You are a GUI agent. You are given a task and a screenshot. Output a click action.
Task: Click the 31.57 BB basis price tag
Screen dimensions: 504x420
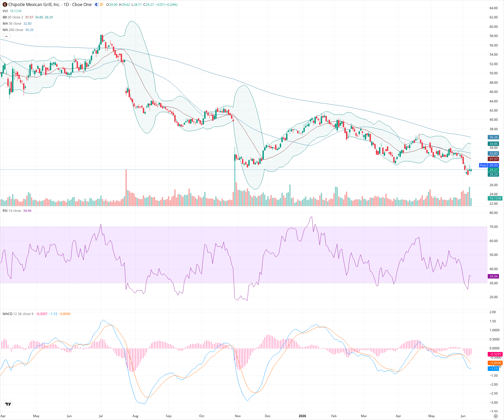493,159
